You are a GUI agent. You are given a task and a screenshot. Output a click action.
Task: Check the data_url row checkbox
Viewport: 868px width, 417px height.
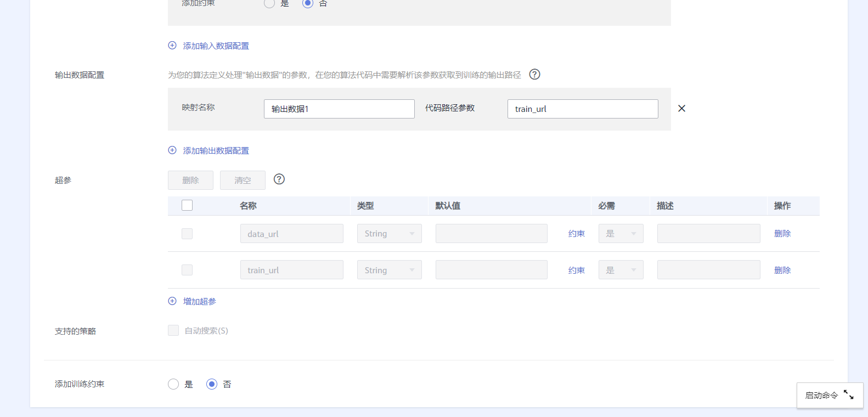click(187, 234)
